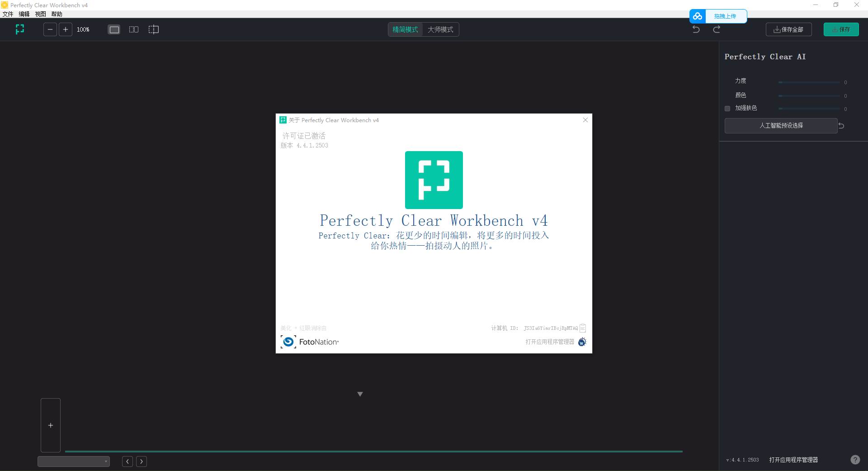Click the 版本 4.4.1.2503 text in the dialog
Image resolution: width=868 pixels, height=471 pixels.
(304, 145)
